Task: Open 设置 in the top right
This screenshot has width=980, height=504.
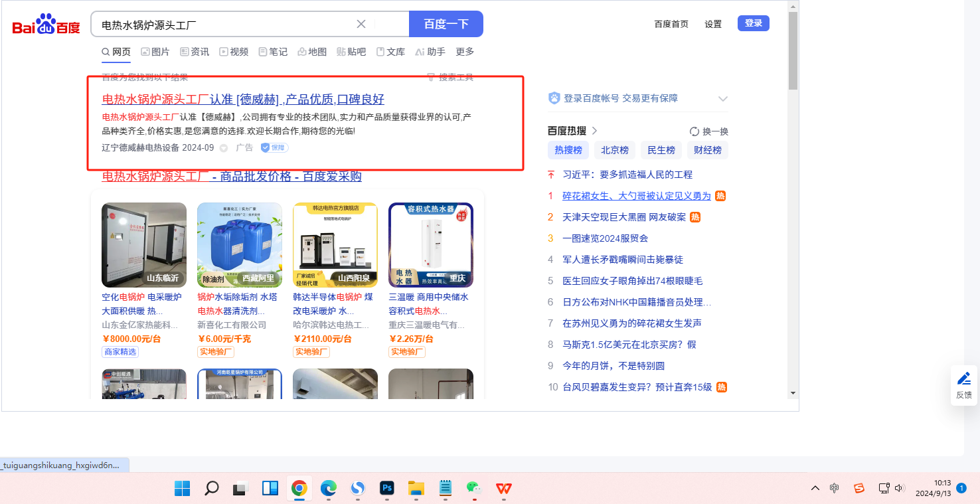Action: [x=713, y=24]
